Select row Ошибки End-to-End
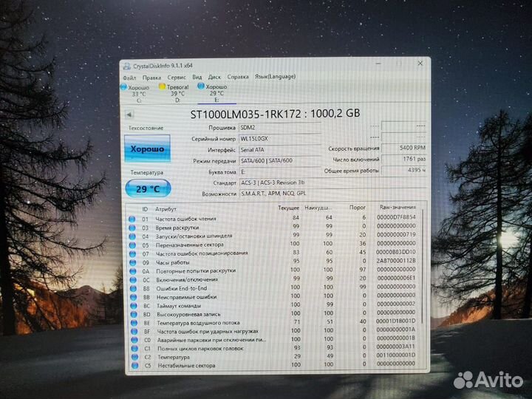532x399 pixels. (273, 287)
